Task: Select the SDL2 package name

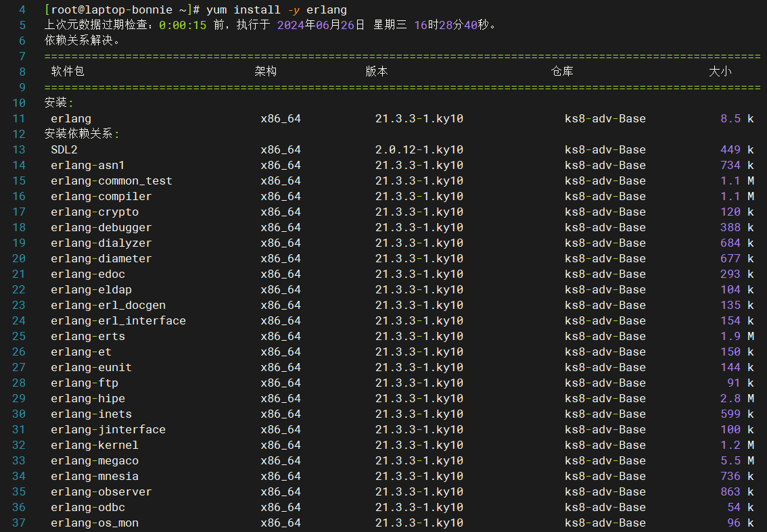Action: (64, 149)
